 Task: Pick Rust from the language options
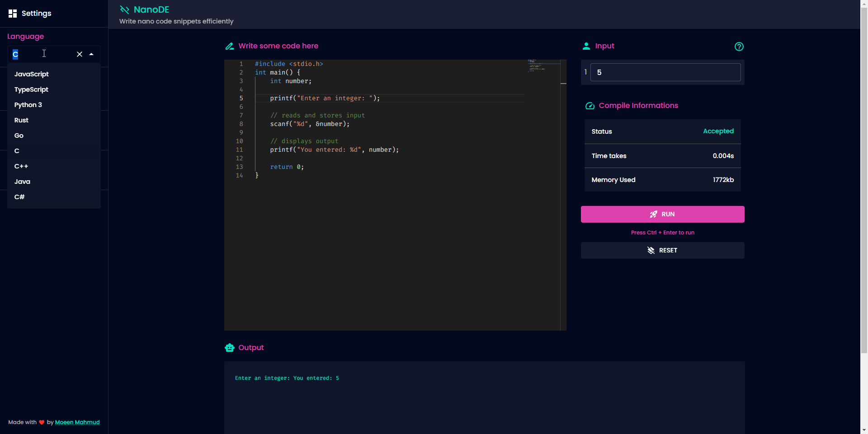tap(21, 120)
